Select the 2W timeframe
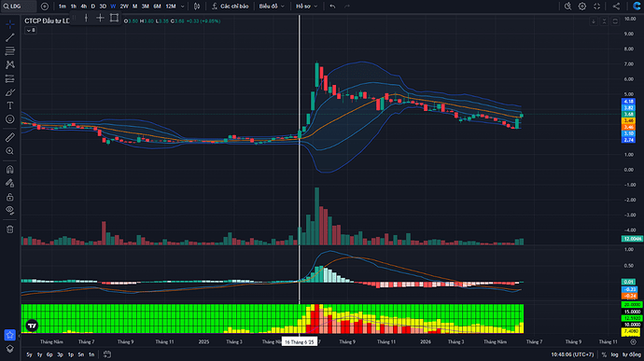The height and width of the screenshot is (361, 644). pos(124,7)
